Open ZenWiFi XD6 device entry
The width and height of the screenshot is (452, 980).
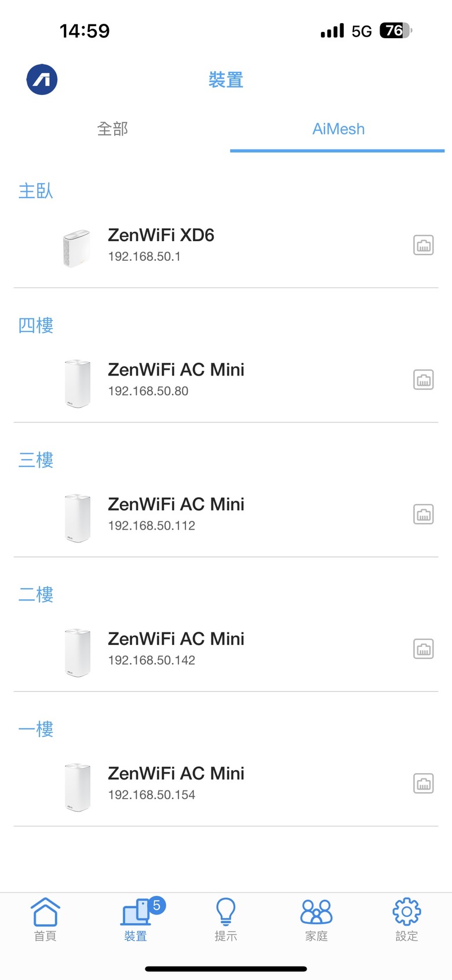(x=226, y=246)
